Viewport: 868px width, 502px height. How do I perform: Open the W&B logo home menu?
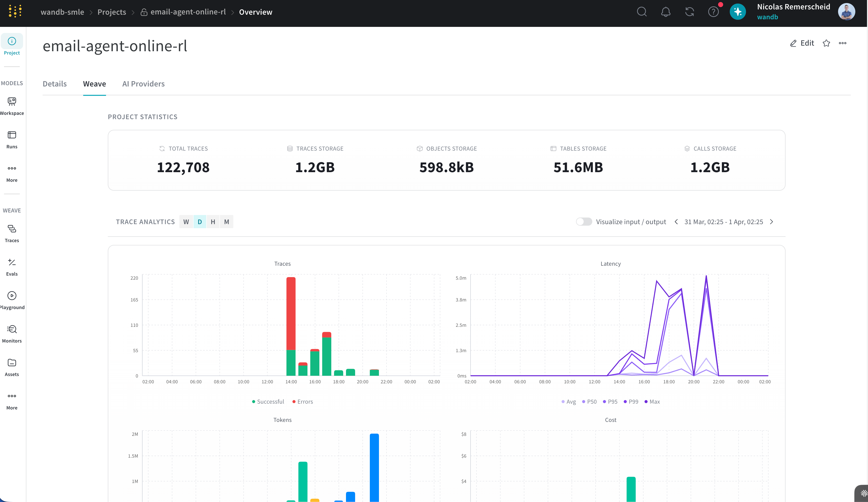15,12
